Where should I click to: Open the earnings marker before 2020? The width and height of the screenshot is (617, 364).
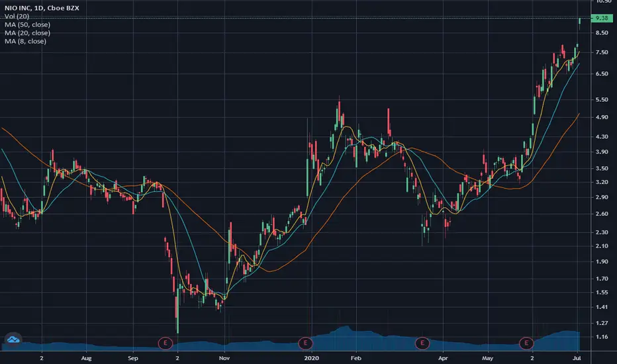click(305, 343)
